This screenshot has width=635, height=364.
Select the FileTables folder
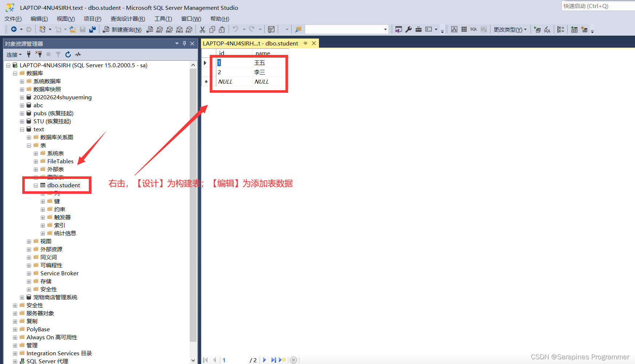tap(60, 161)
